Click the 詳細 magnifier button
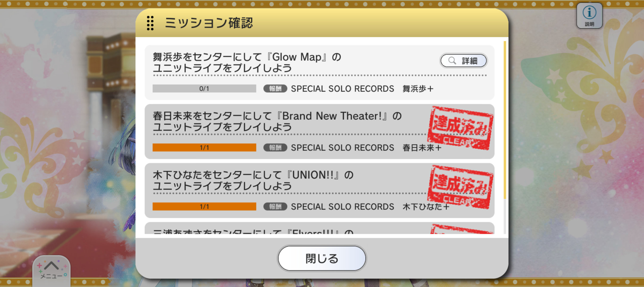 [464, 61]
